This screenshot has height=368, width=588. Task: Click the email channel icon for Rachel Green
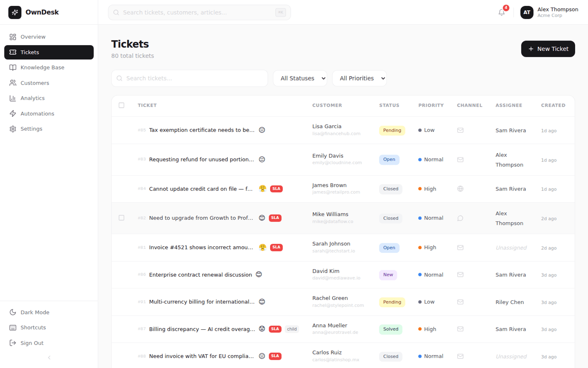(460, 302)
